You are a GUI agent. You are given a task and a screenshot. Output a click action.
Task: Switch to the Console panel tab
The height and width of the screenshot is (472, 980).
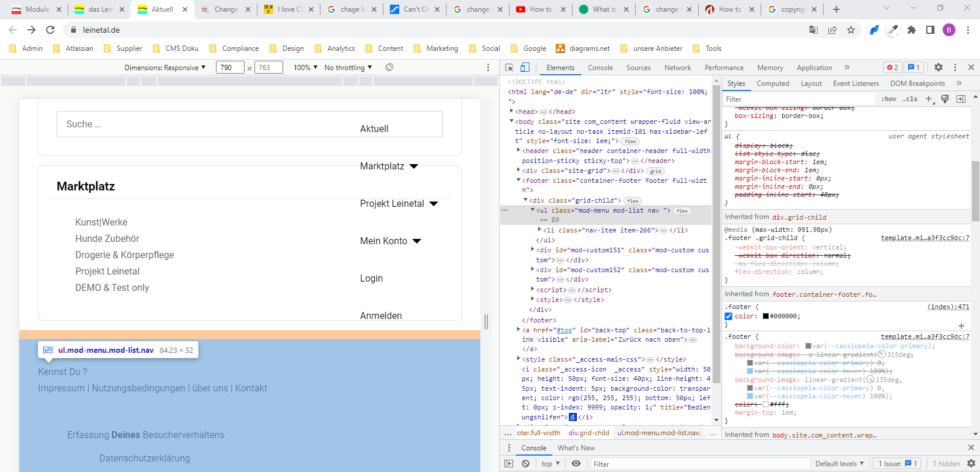tap(600, 67)
